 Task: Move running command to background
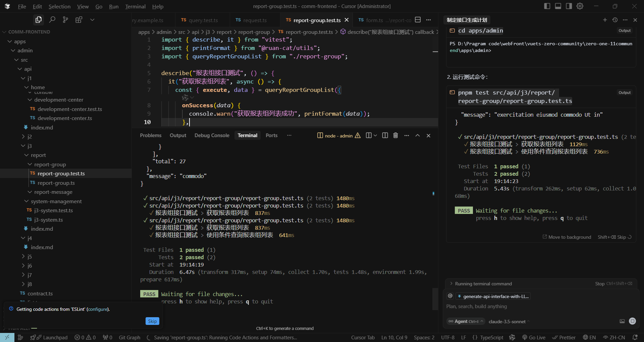567,237
